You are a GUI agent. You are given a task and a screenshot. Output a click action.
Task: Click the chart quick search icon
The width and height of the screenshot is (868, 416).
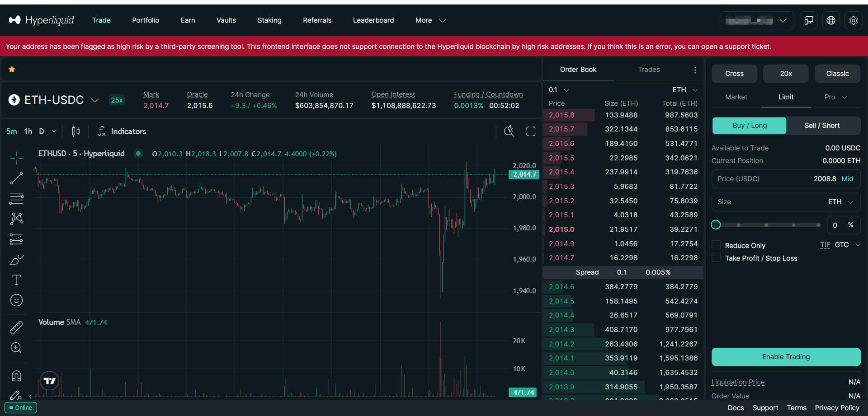[x=509, y=131]
